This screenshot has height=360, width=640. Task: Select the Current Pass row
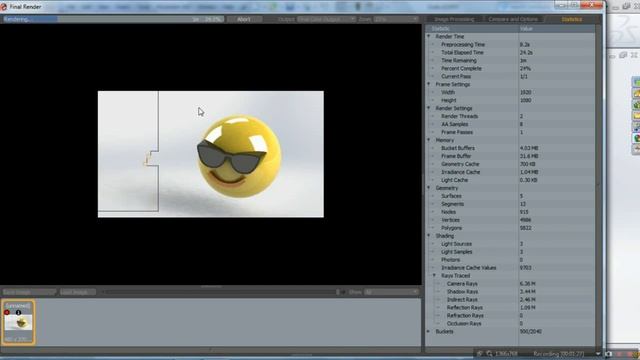pyautogui.click(x=510, y=76)
